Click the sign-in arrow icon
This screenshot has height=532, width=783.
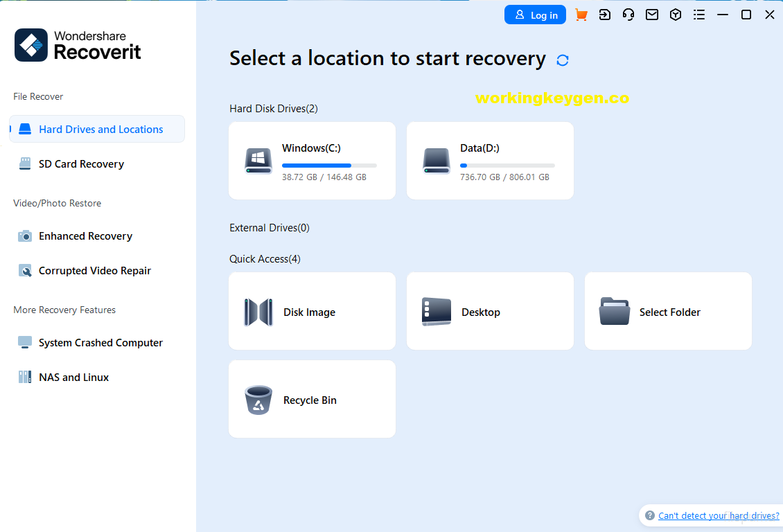coord(605,14)
